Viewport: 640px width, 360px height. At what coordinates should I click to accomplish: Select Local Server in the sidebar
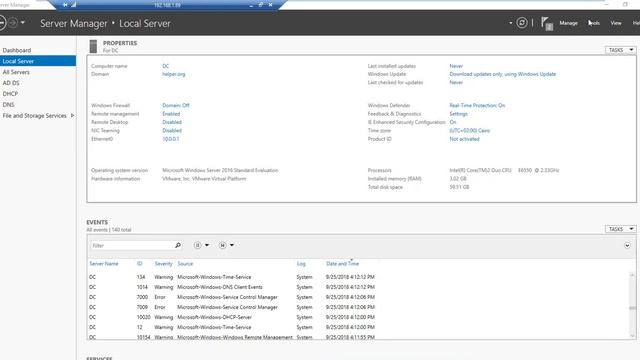coord(38,61)
